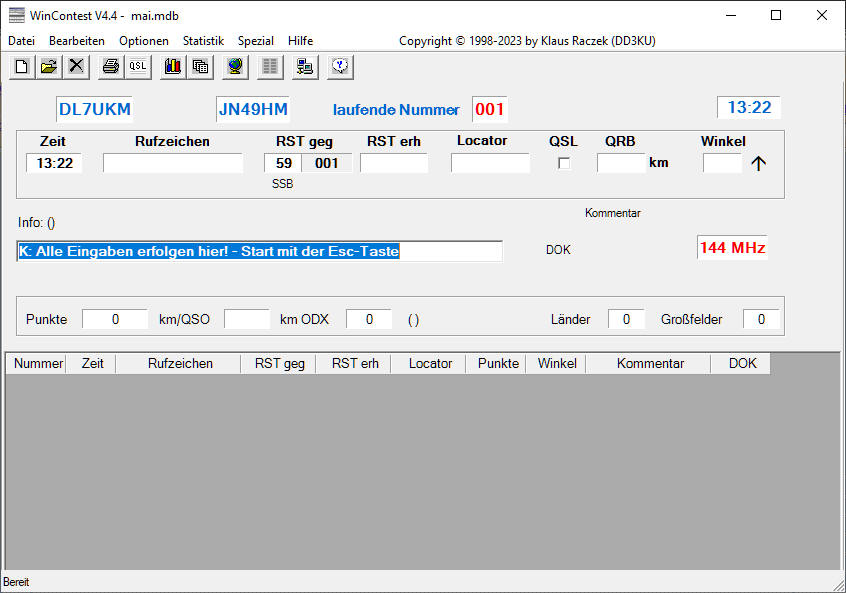Click the Nummer column header
This screenshot has height=593, width=846.
coord(36,364)
